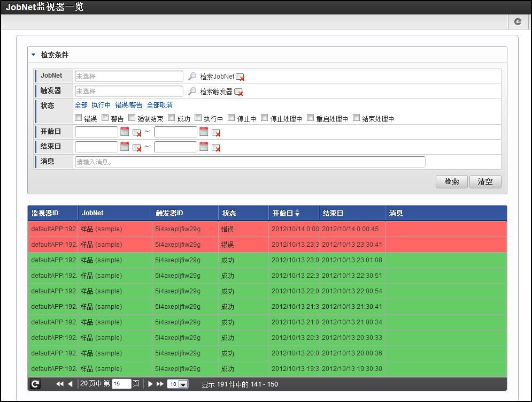Click the refresh icon in top toolbar
Image resolution: width=532 pixels, height=402 pixels.
pyautogui.click(x=518, y=22)
